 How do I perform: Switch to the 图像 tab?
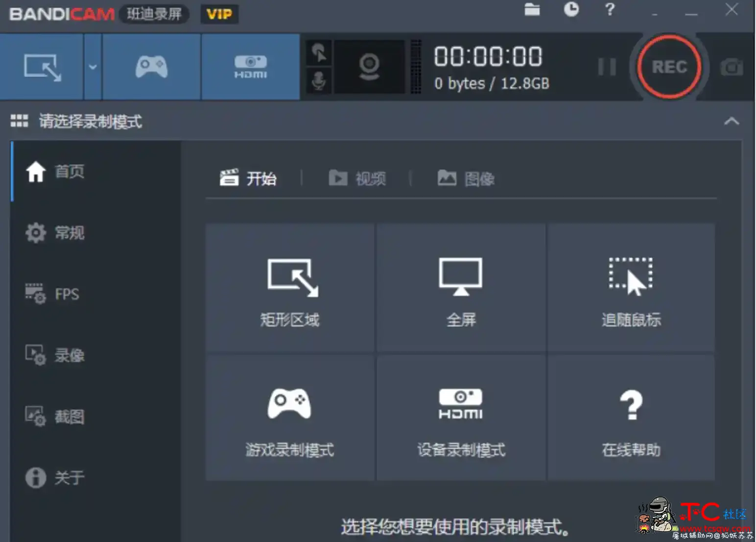pyautogui.click(x=466, y=178)
